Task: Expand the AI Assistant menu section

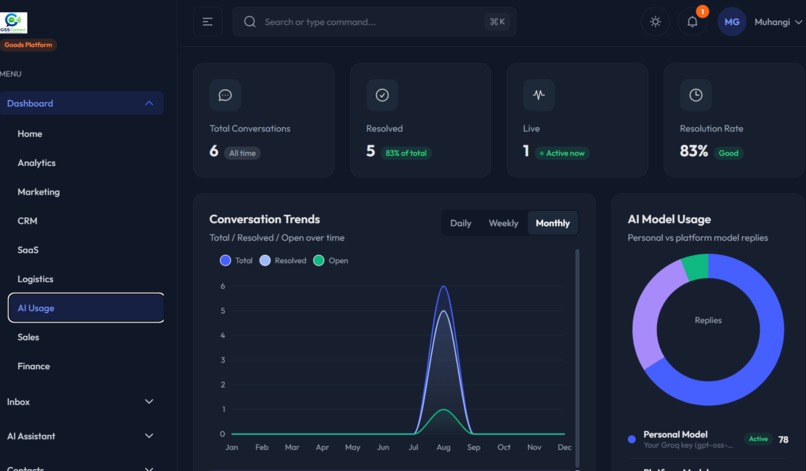Action: [82, 436]
